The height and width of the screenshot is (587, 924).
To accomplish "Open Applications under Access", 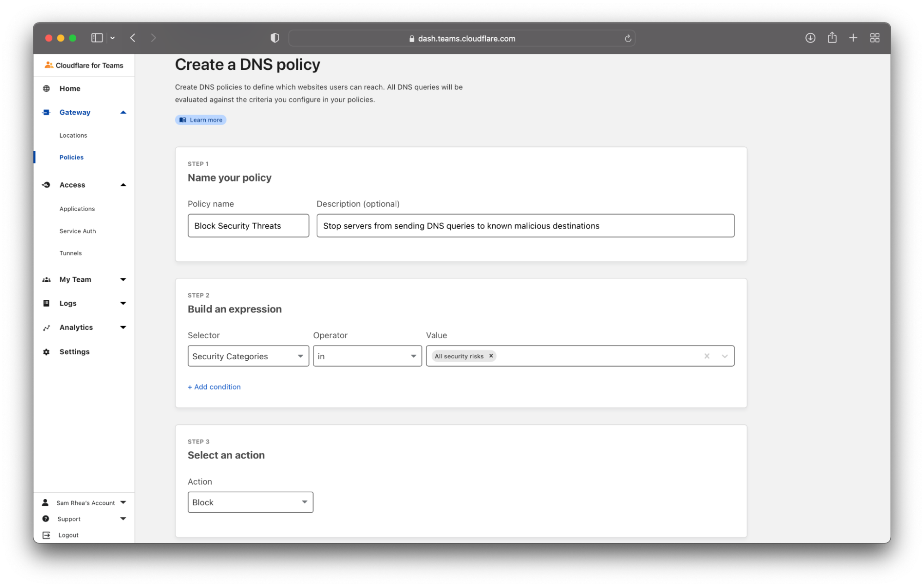I will pyautogui.click(x=77, y=209).
